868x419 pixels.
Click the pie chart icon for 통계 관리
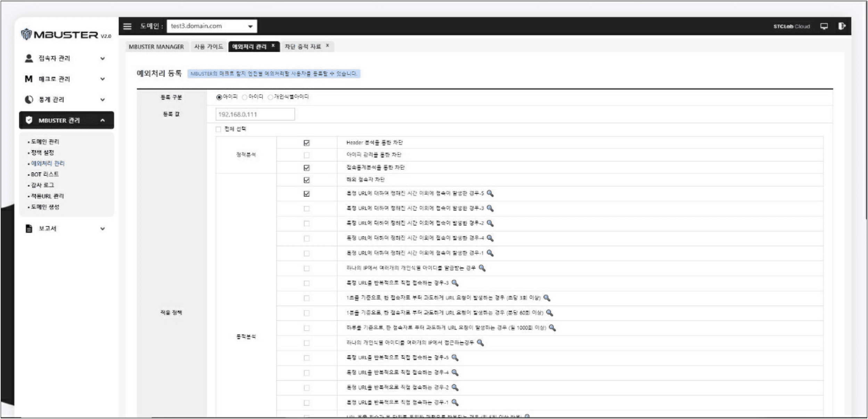click(x=29, y=100)
